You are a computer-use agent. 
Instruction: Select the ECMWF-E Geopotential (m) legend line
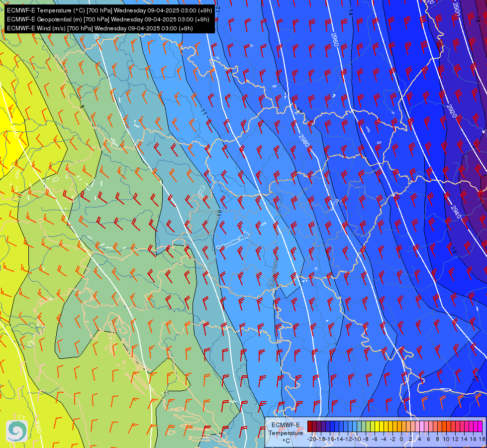tap(108, 19)
